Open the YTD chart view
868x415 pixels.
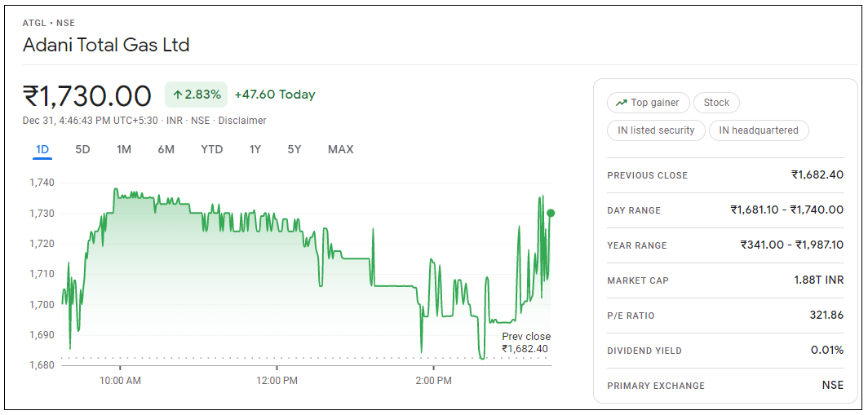tap(212, 149)
